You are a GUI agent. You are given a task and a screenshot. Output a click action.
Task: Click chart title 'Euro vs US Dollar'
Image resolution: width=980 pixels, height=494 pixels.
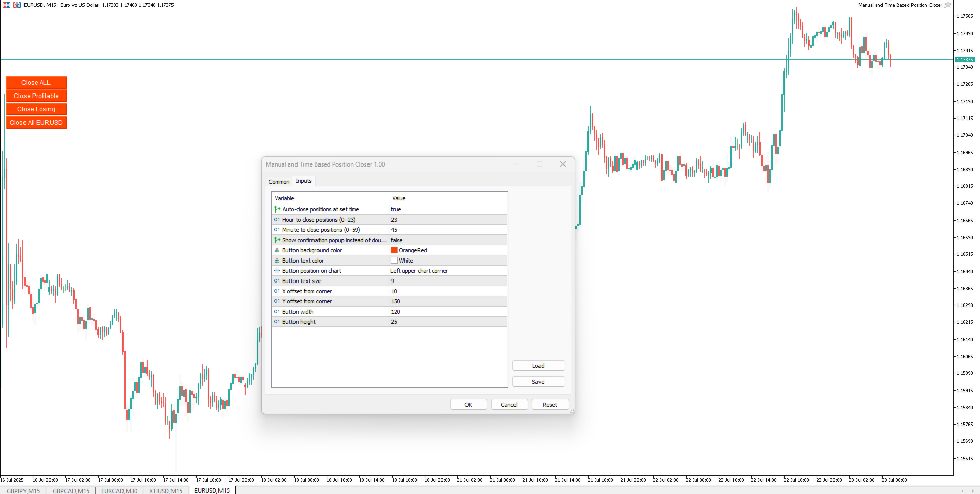click(x=80, y=5)
